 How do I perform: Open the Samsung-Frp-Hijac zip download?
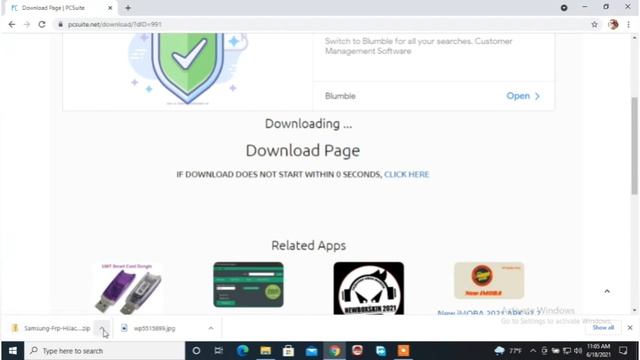[51, 328]
